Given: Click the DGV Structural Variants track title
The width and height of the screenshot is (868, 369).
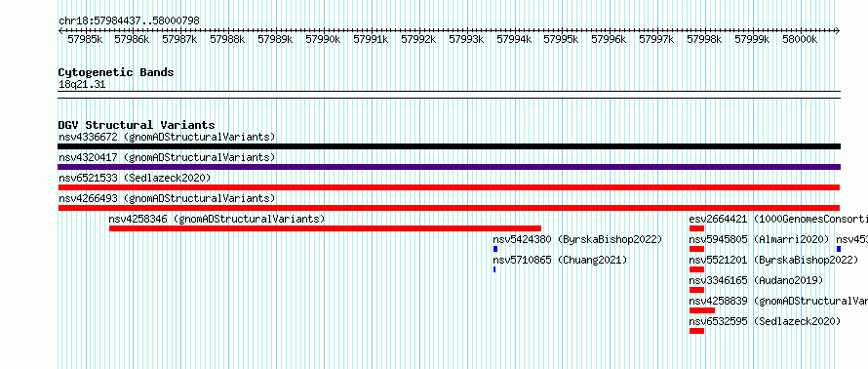Looking at the screenshot, I should click(x=137, y=125).
